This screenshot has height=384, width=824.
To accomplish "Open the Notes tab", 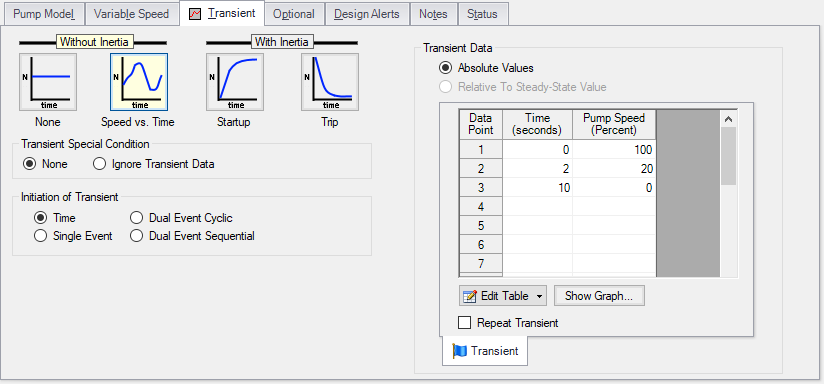I will click(434, 14).
